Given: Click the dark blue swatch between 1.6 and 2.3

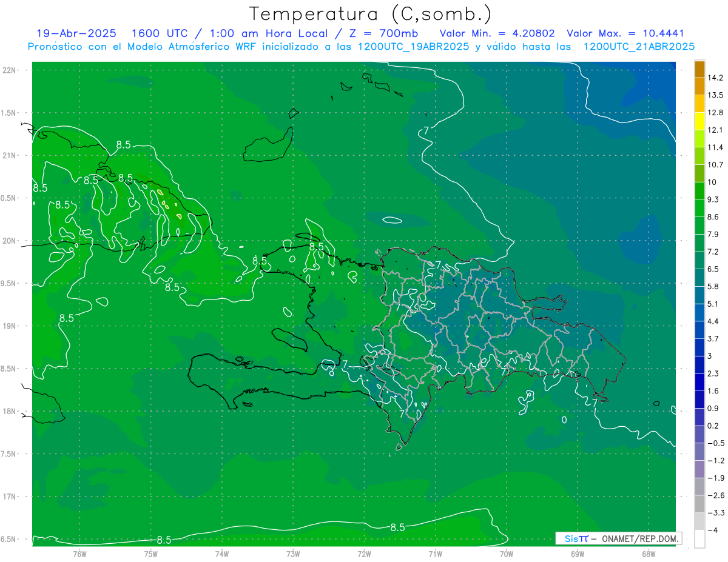Looking at the screenshot, I should [x=700, y=382].
